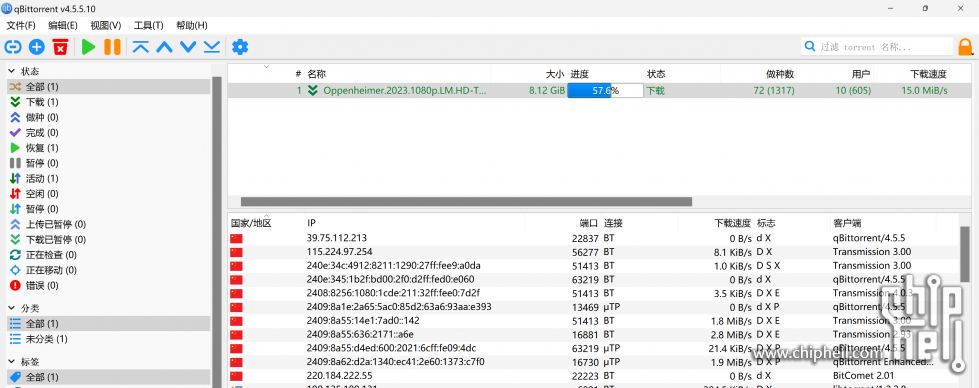Select status filter 正在移动 (0)
The image size is (979, 388).
pyautogui.click(x=109, y=270)
